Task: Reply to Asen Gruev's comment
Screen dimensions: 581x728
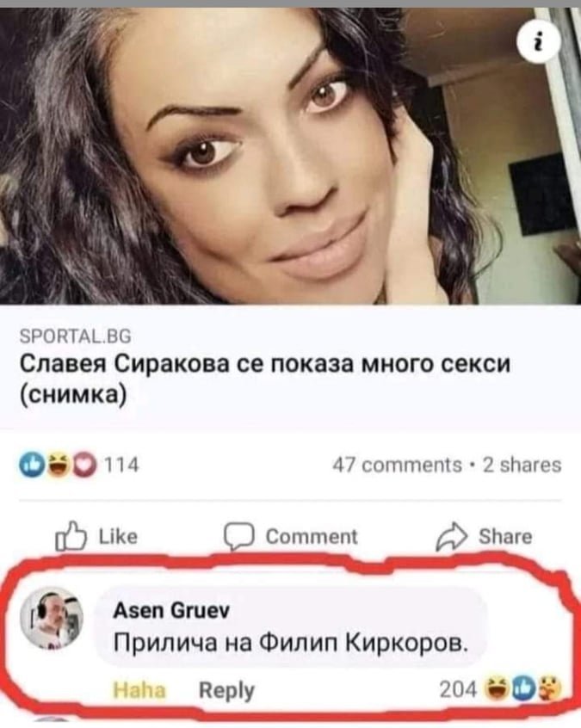Action: coord(226,691)
